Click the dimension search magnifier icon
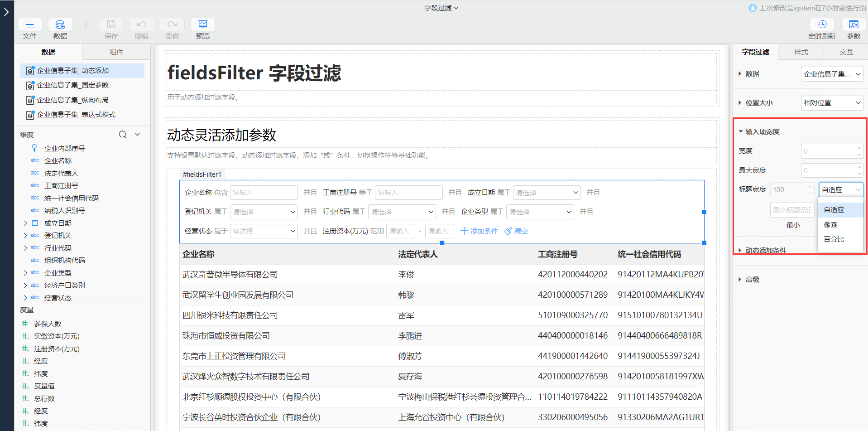Viewport: 868px width, 431px height. pos(123,135)
